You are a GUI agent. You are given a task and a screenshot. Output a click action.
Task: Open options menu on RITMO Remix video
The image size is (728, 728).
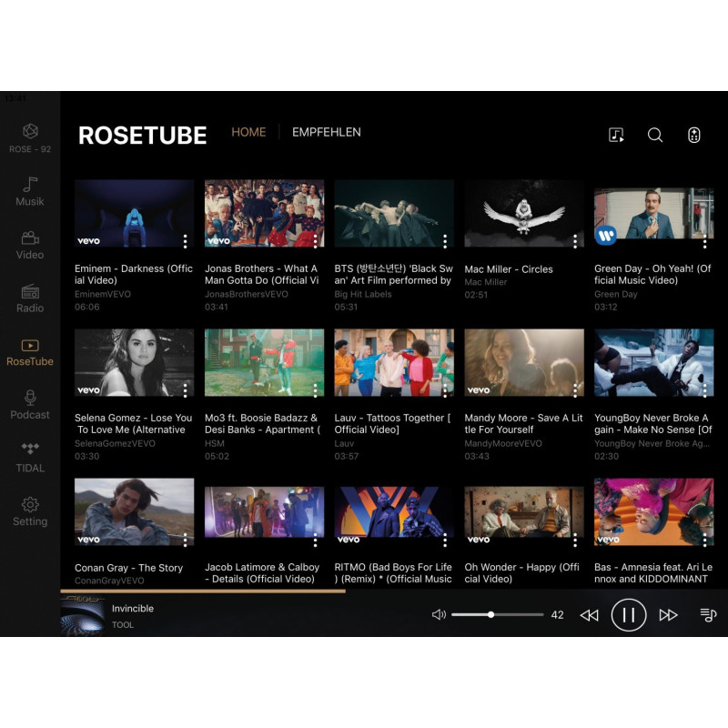click(445, 540)
